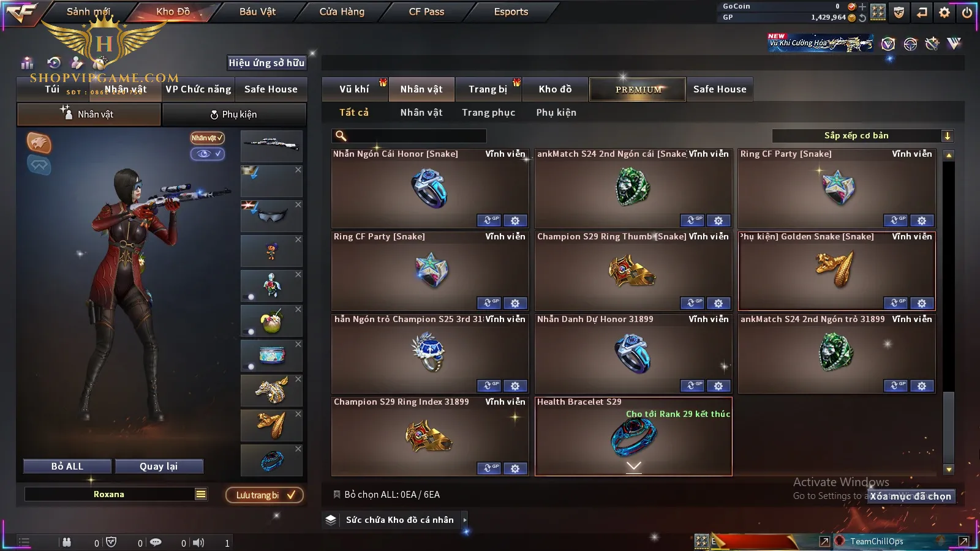Screen dimensions: 980x551
Task: Click the magnifier search icon
Action: pos(341,136)
